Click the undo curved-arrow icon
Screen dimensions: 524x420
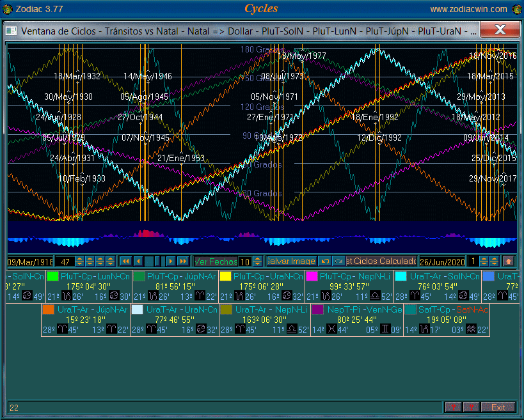click(x=324, y=261)
